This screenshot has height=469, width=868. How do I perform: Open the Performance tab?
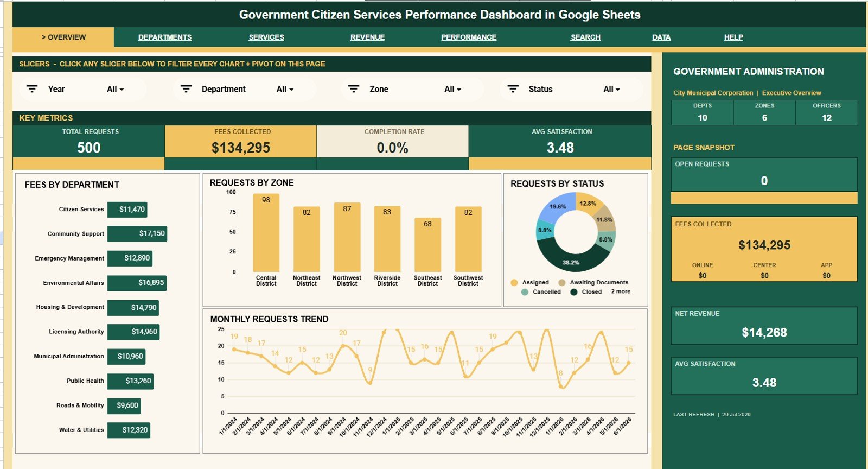point(469,37)
